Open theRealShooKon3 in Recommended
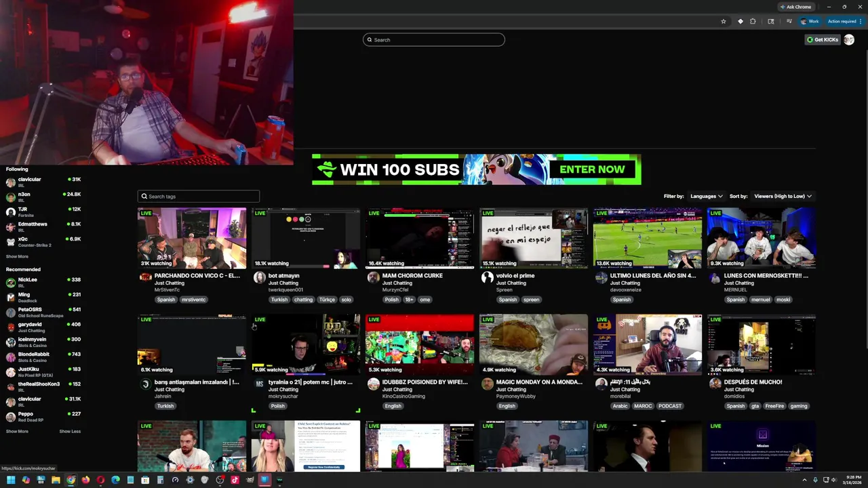This screenshot has width=868, height=488. pos(43,386)
